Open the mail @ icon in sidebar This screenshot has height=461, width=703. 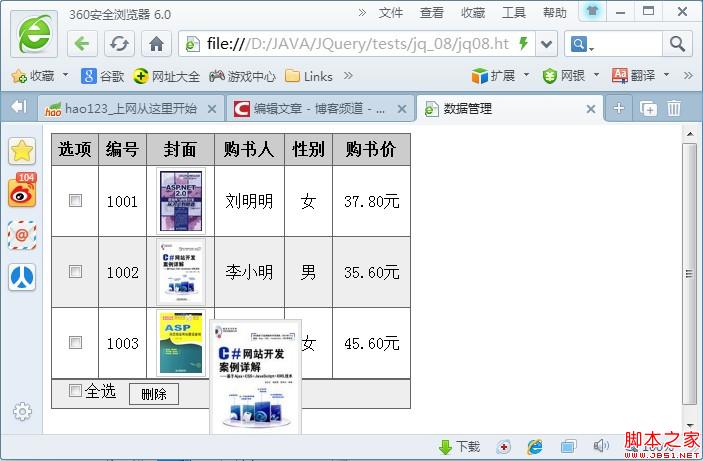(x=22, y=234)
